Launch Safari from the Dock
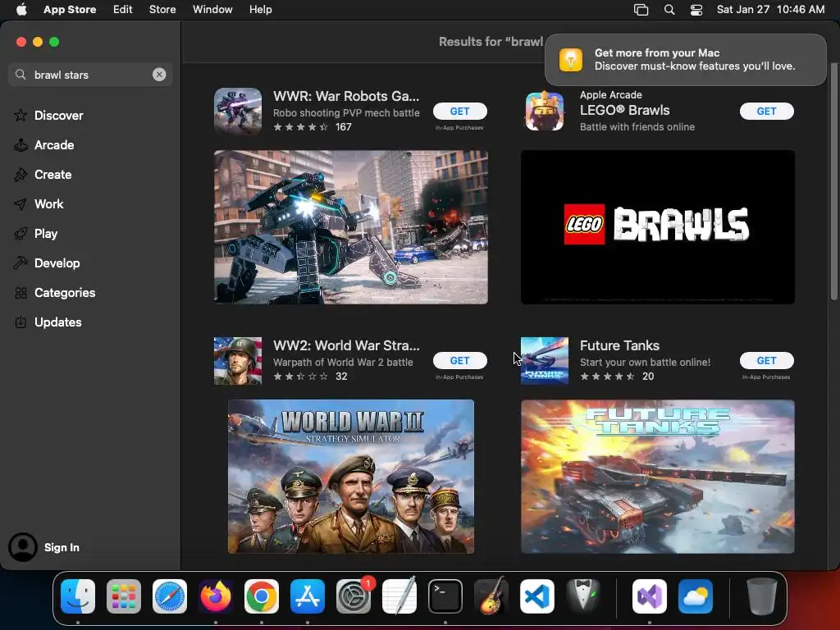The image size is (840, 630). tap(170, 596)
